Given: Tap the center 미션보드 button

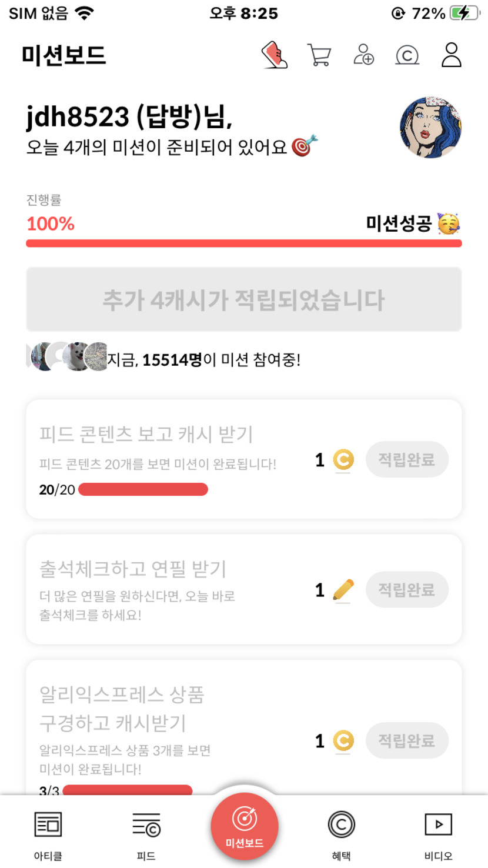Looking at the screenshot, I should (x=245, y=827).
